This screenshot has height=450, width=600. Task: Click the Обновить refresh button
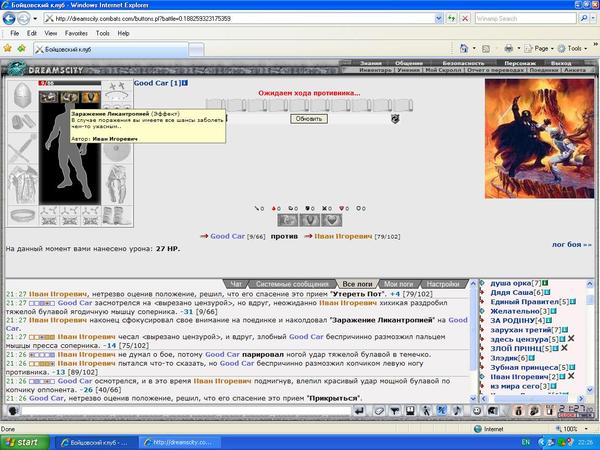309,119
